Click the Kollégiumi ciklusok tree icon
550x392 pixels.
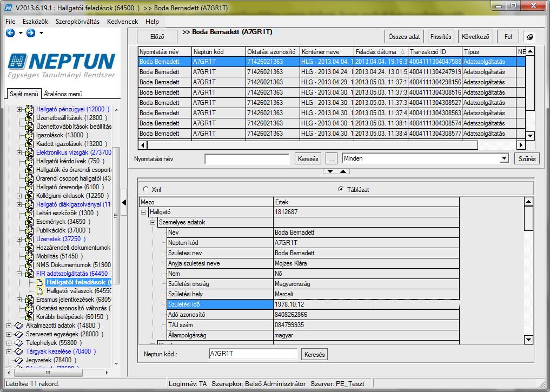pos(29,196)
